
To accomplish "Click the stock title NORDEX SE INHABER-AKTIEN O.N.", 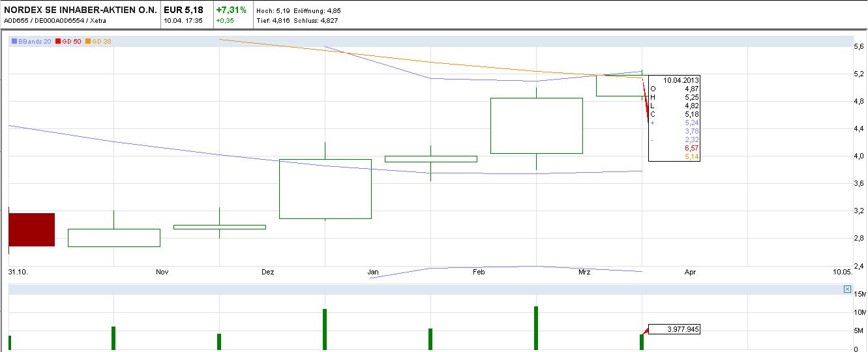I will (x=81, y=10).
